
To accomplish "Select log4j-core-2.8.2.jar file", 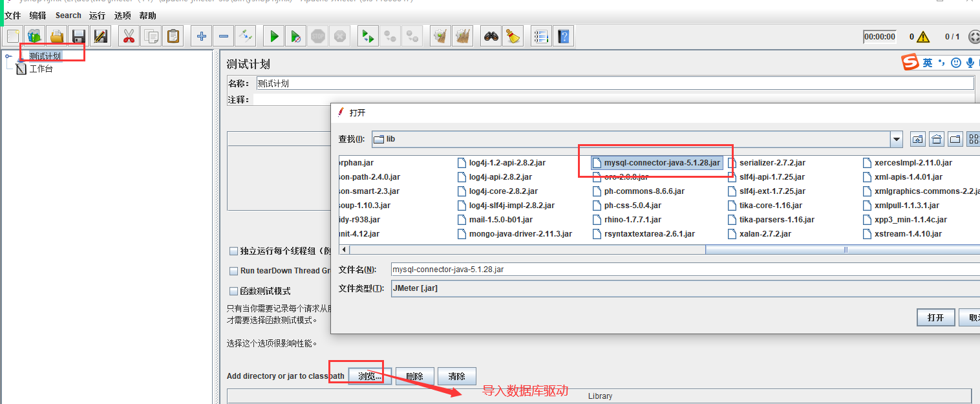I will point(497,191).
